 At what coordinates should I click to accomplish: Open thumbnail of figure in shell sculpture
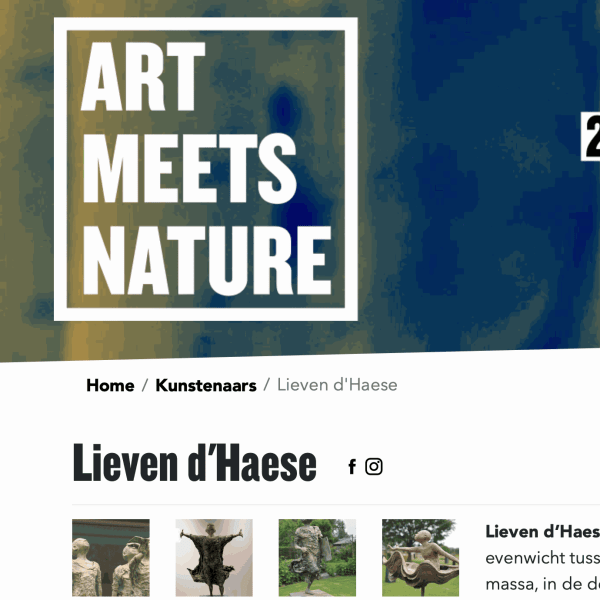click(x=421, y=558)
